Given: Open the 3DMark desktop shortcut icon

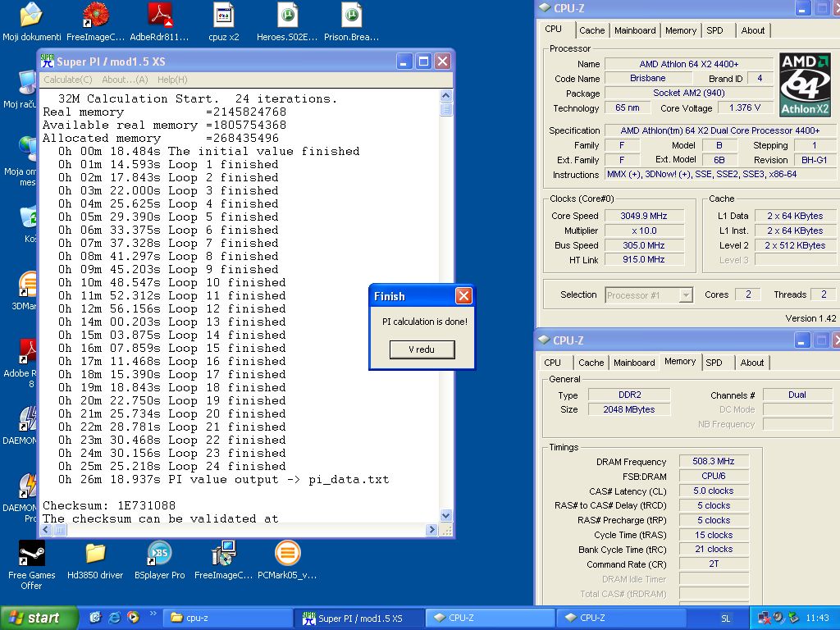Looking at the screenshot, I should point(27,284).
